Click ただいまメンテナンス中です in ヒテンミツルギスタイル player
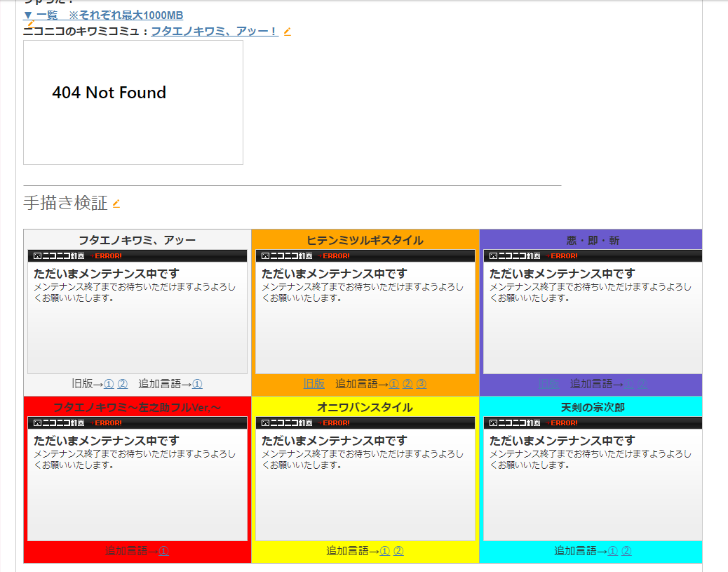 pos(335,274)
